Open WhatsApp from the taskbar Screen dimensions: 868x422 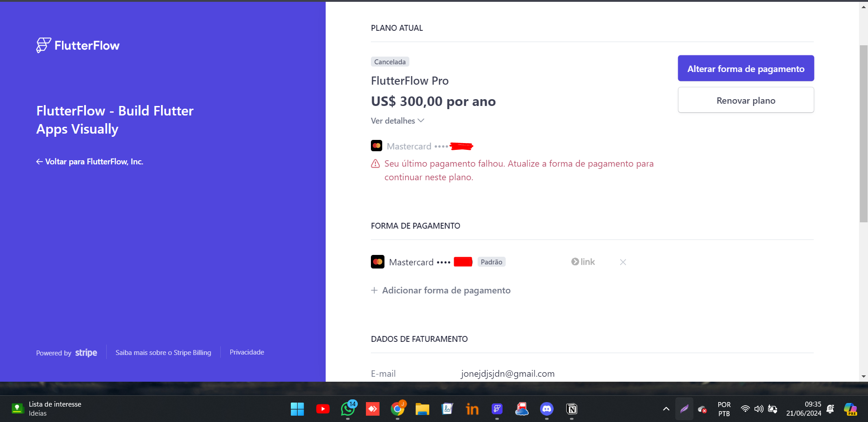pyautogui.click(x=348, y=409)
